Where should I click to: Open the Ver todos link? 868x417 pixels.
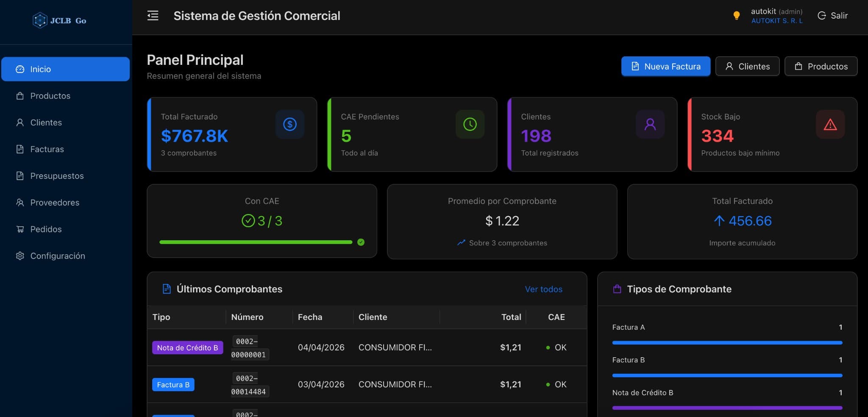coord(543,289)
